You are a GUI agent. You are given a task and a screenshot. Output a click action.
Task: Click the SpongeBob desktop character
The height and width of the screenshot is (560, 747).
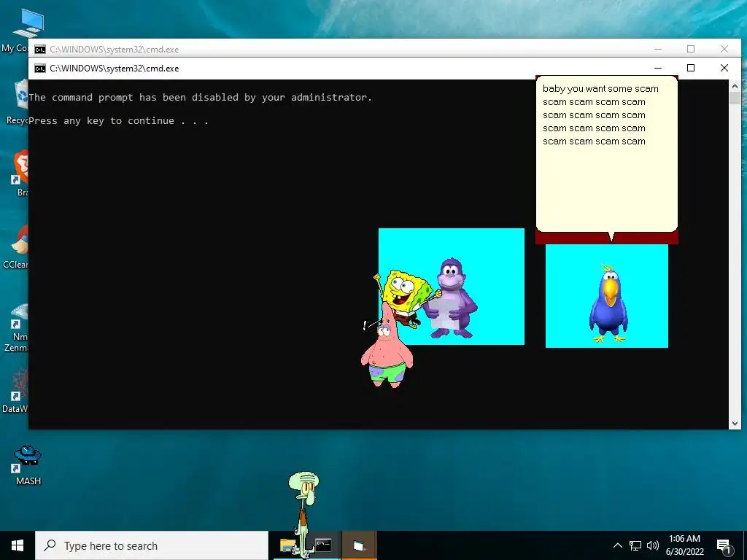(x=406, y=298)
